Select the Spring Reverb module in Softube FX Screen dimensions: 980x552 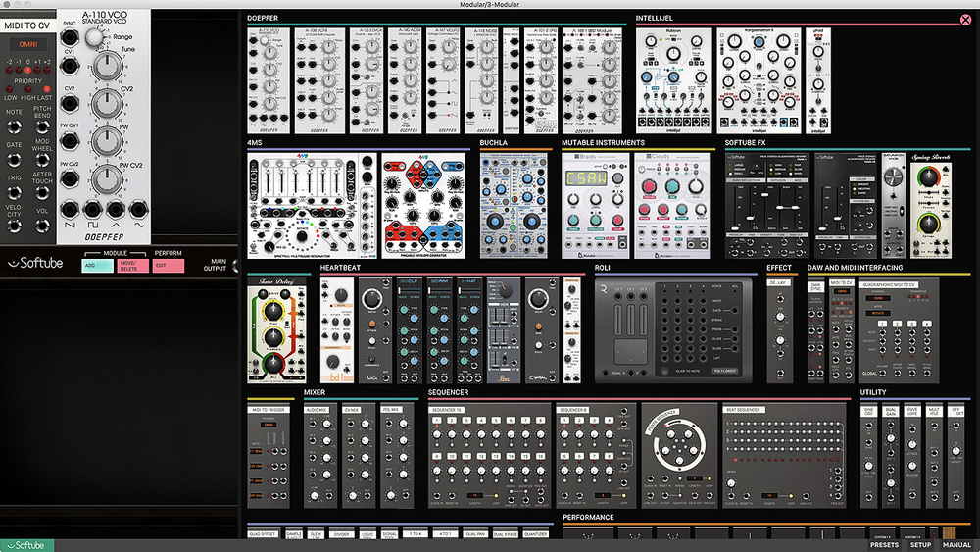point(931,206)
